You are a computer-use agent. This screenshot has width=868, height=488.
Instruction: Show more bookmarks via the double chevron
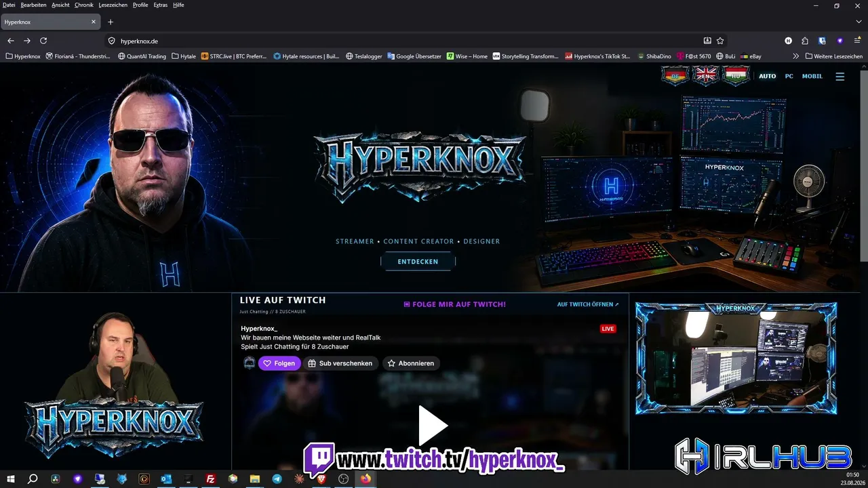(x=795, y=56)
